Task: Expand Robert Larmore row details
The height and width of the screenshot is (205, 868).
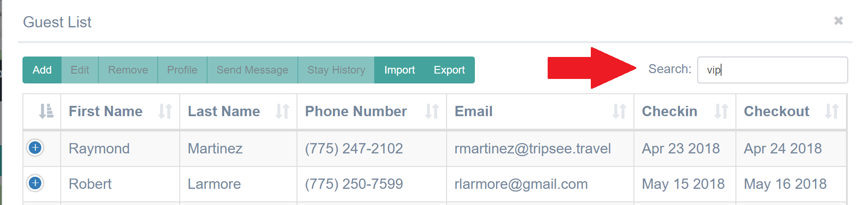Action: [x=35, y=183]
